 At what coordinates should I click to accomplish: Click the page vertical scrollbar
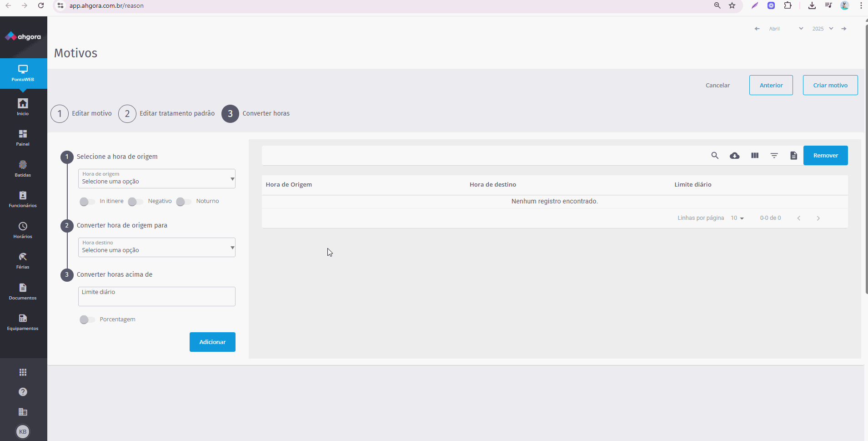tap(866, 159)
